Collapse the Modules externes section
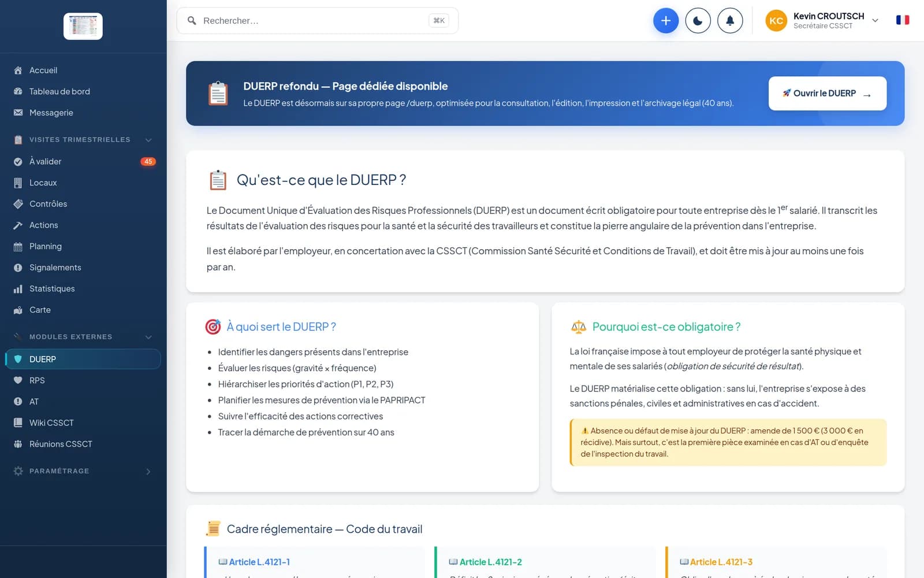Image resolution: width=924 pixels, height=578 pixels. click(x=148, y=337)
